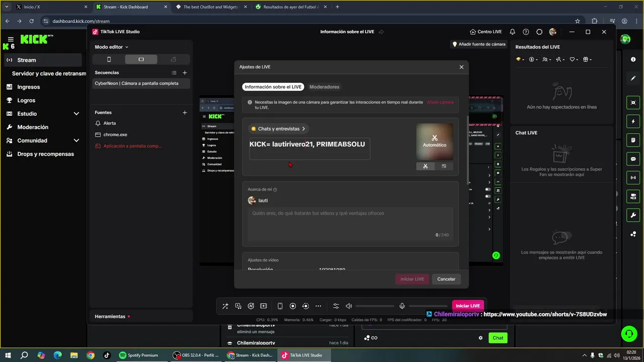Switch to the Moderadores tab
The image size is (644, 362).
pos(325,87)
